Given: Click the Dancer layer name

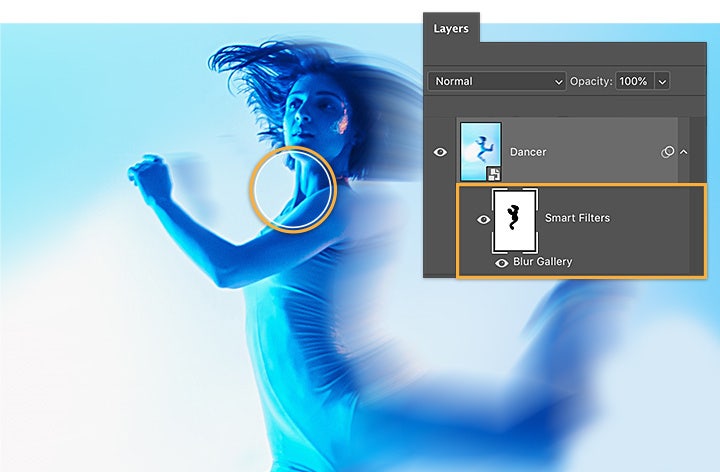Looking at the screenshot, I should point(528,152).
